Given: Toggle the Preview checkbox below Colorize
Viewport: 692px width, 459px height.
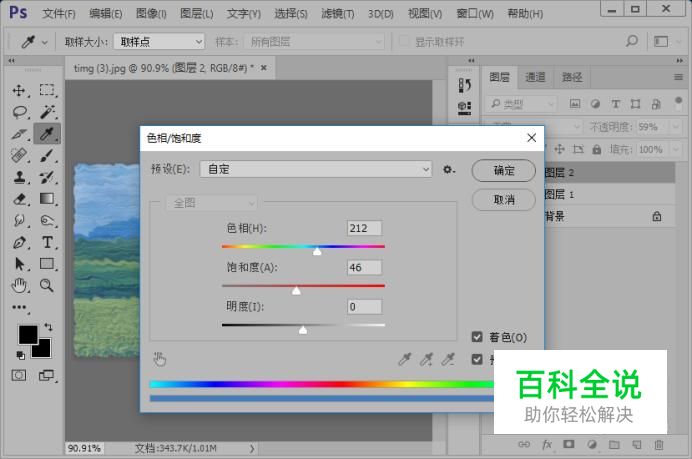Looking at the screenshot, I should pyautogui.click(x=477, y=359).
